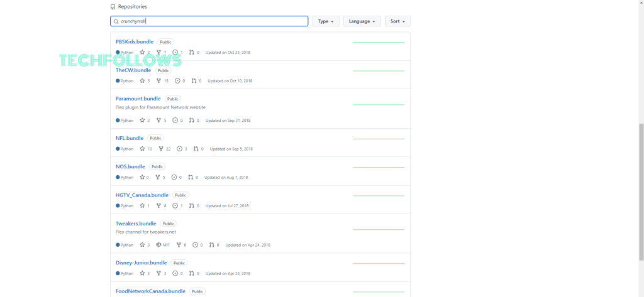Open the TheCW.bundle repository
Viewport: 644px width, 297px height.
pyautogui.click(x=133, y=70)
